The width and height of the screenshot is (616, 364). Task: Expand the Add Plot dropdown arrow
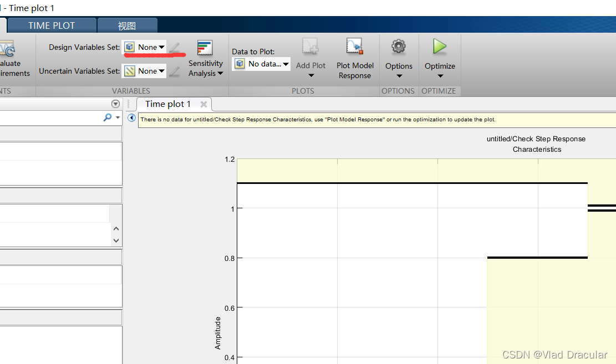click(x=310, y=75)
